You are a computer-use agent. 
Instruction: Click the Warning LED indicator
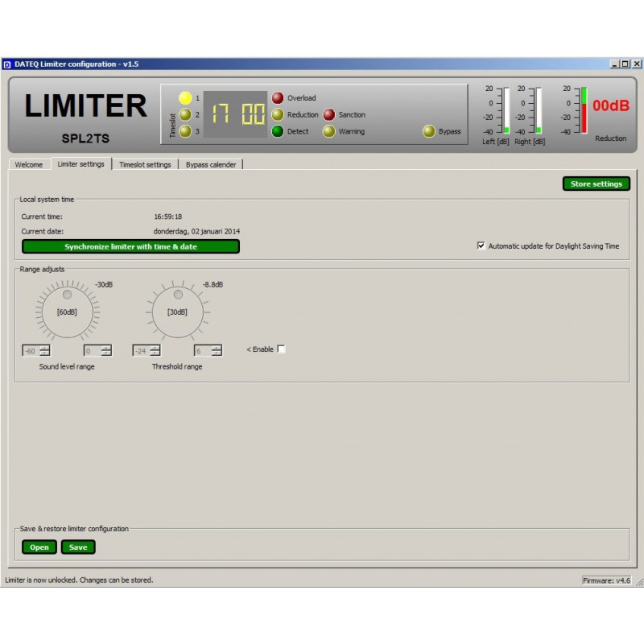tap(329, 131)
